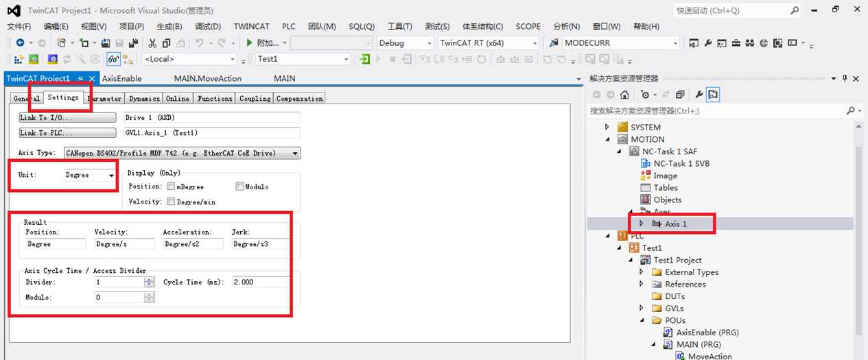Click the Link To I/O... button
The image size is (868, 360).
tap(67, 118)
